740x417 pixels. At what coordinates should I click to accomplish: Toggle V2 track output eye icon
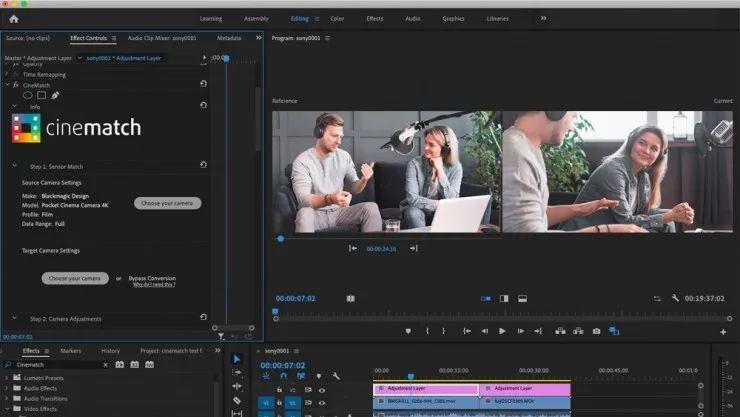[322, 389]
